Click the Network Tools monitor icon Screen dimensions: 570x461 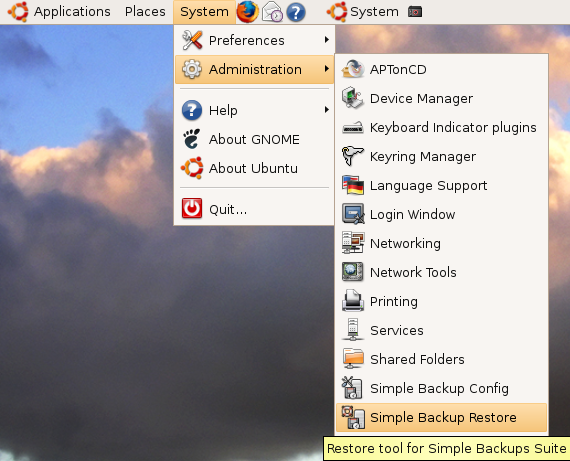tap(353, 272)
